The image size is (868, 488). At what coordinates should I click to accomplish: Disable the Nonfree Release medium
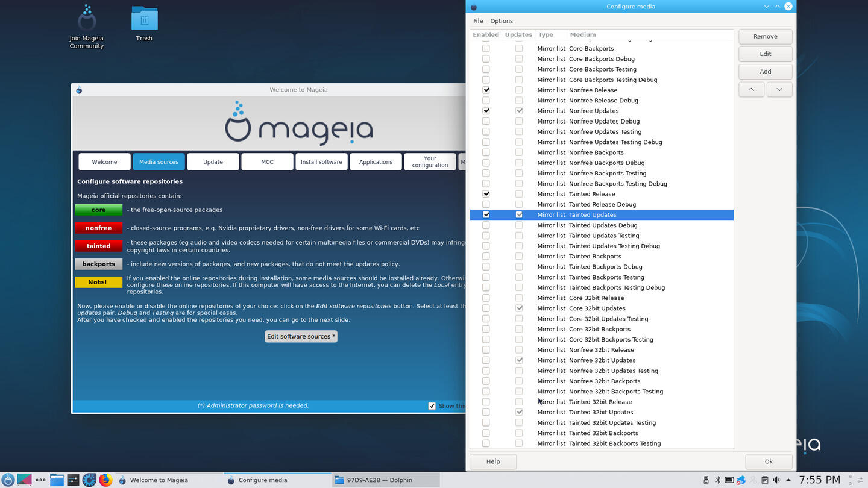486,90
